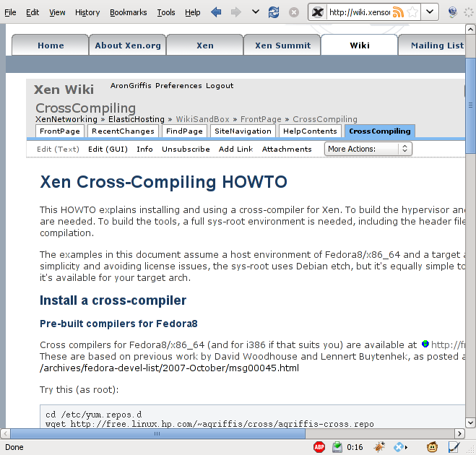Open the Xen Summit tab

tap(282, 45)
